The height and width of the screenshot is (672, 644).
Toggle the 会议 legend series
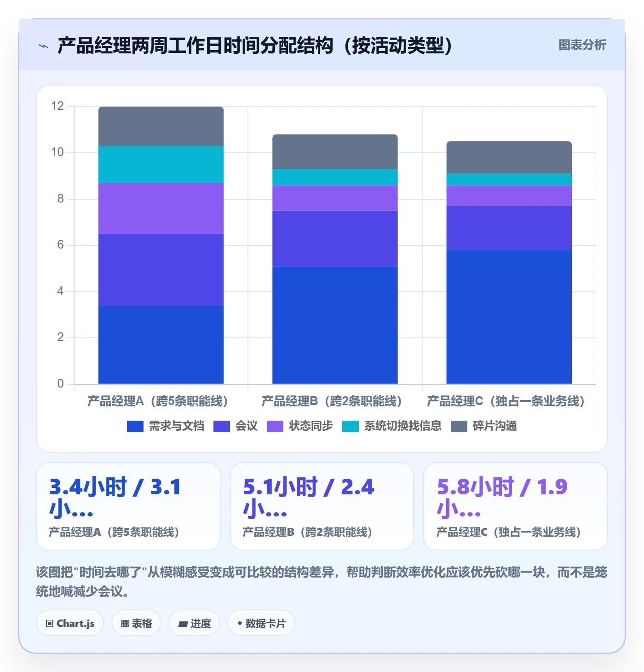[x=236, y=426]
